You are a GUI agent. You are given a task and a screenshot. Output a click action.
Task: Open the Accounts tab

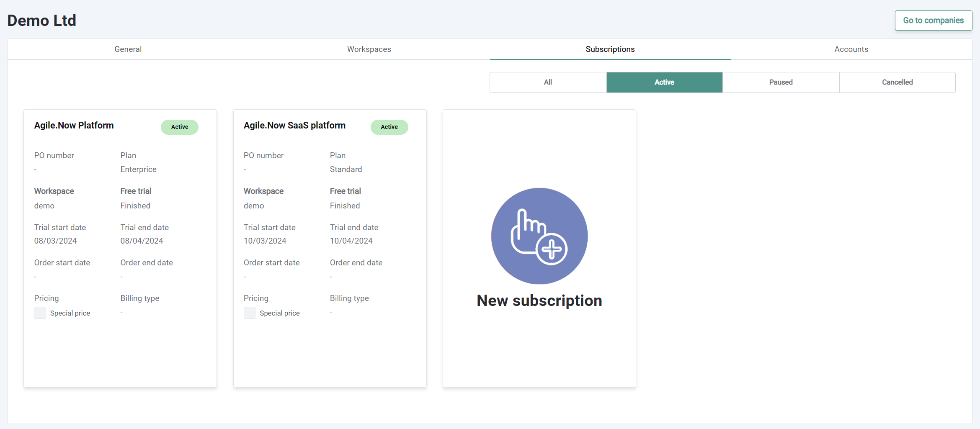[851, 49]
